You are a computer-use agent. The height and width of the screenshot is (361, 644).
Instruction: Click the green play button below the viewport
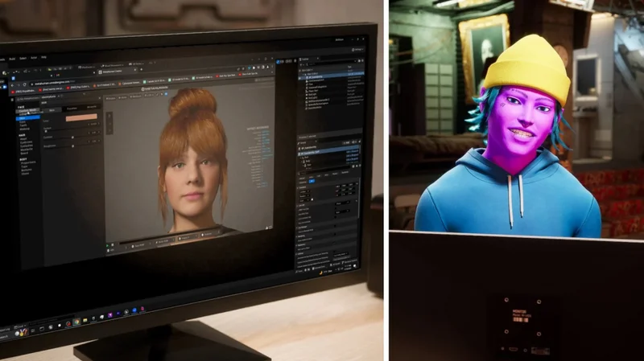pyautogui.click(x=107, y=246)
